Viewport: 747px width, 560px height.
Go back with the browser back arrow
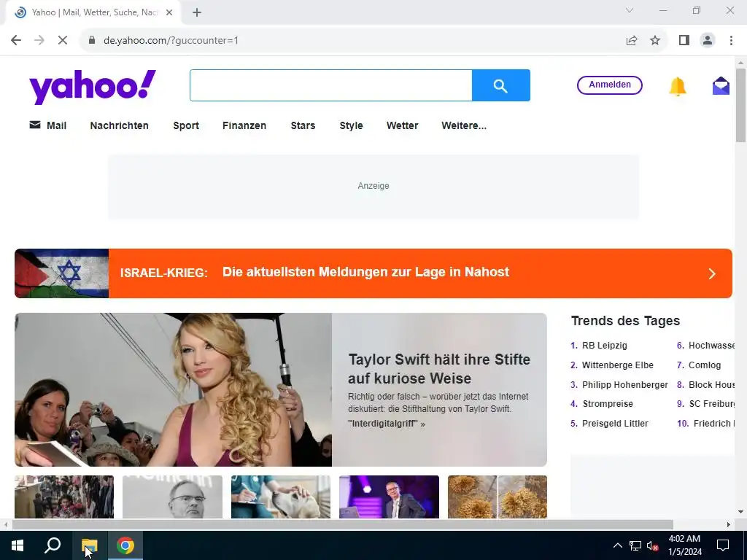tap(16, 41)
